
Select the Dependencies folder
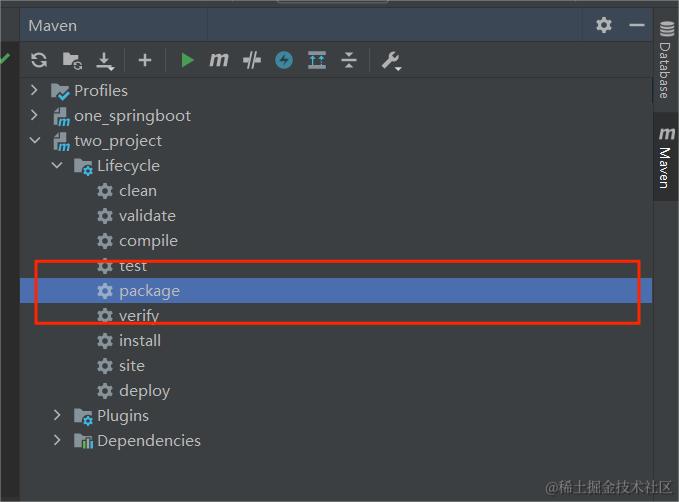(x=149, y=441)
